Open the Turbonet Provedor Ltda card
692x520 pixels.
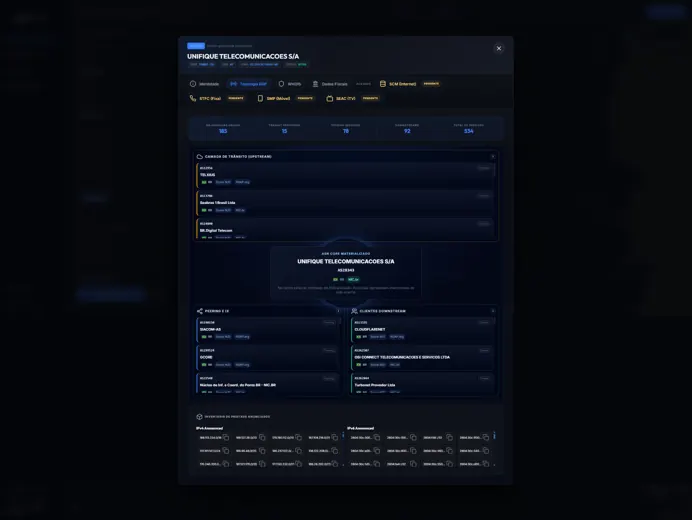point(422,383)
